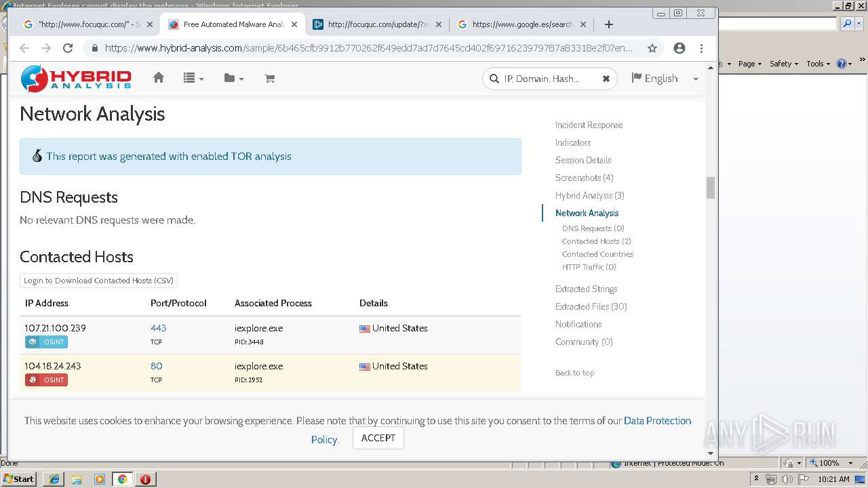Screen dimensions: 868x488
Task: View site info via the padlock icon
Action: coord(94,48)
